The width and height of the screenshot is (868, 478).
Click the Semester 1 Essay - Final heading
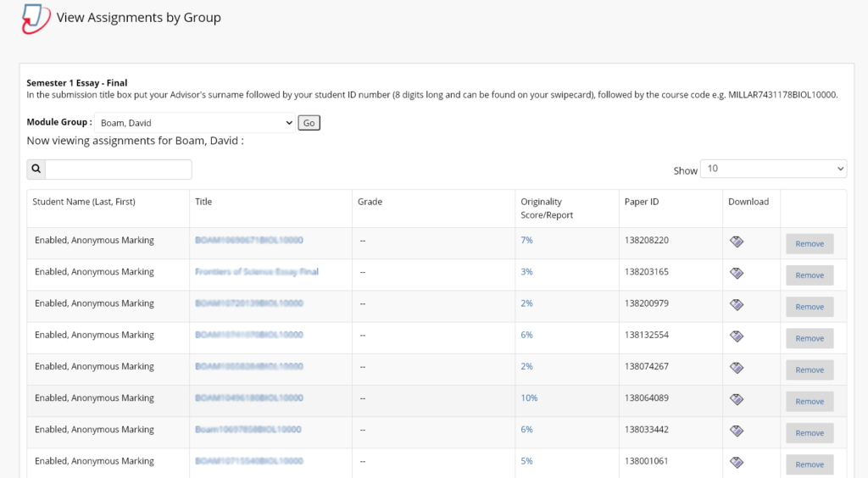pyautogui.click(x=77, y=83)
